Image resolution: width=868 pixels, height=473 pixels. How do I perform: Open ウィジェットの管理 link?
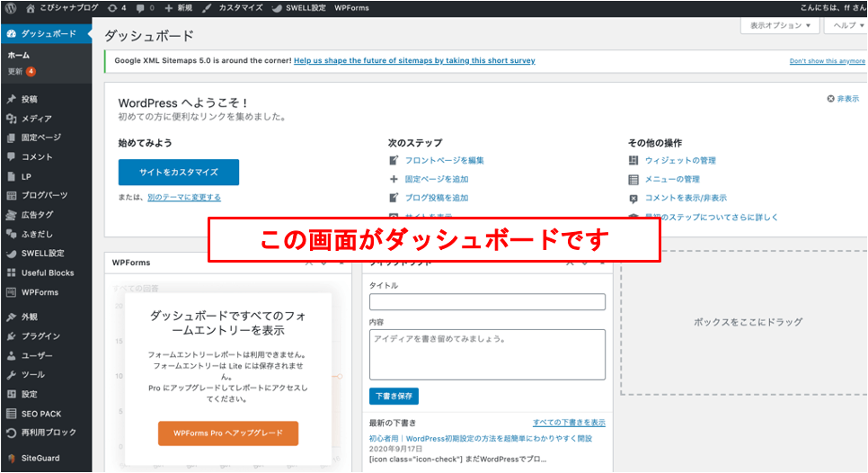(680, 160)
